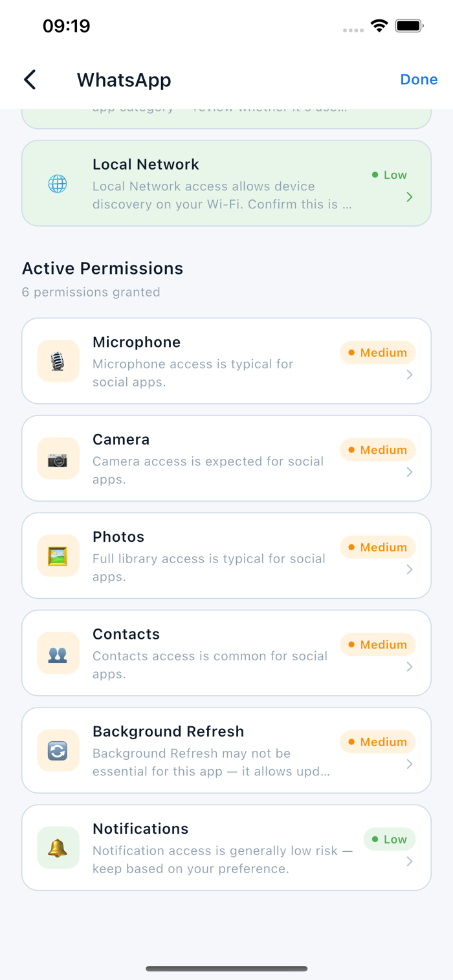Click the Contacts people icon
Screen dimensions: 453x980
(x=58, y=653)
